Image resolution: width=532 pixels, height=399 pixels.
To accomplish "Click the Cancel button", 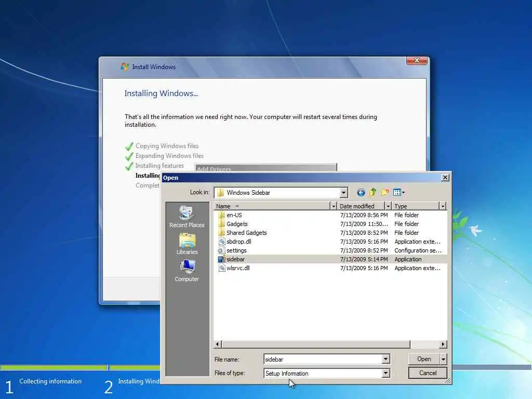I will point(428,373).
